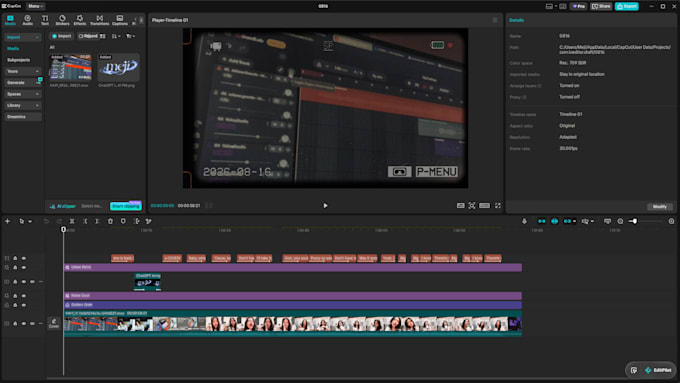Open the Captions panel icon

(x=120, y=20)
